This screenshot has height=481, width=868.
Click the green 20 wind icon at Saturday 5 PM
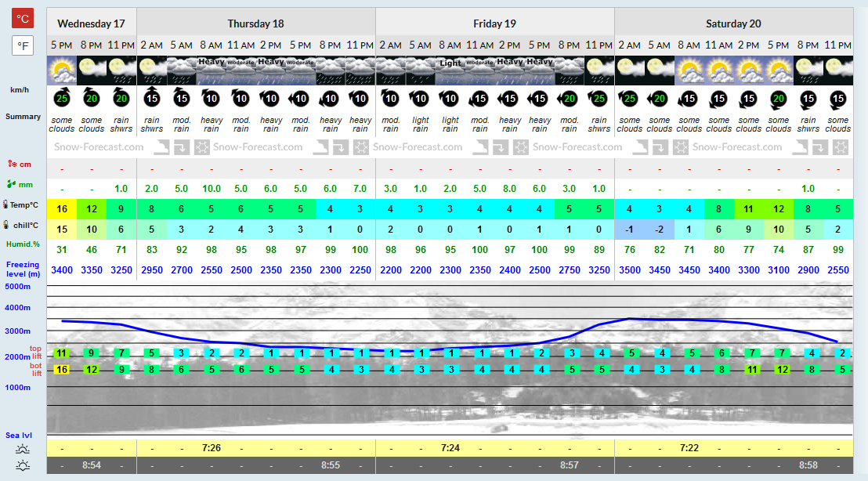(779, 99)
